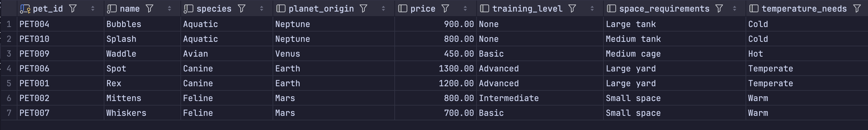
Task: Toggle sort order on pet_id column
Action: pyautogui.click(x=93, y=9)
